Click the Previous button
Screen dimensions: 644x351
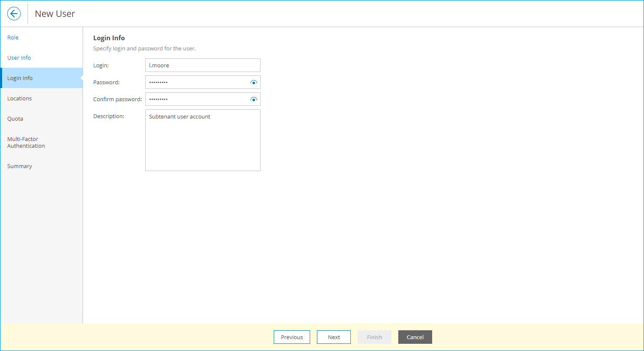click(x=292, y=337)
